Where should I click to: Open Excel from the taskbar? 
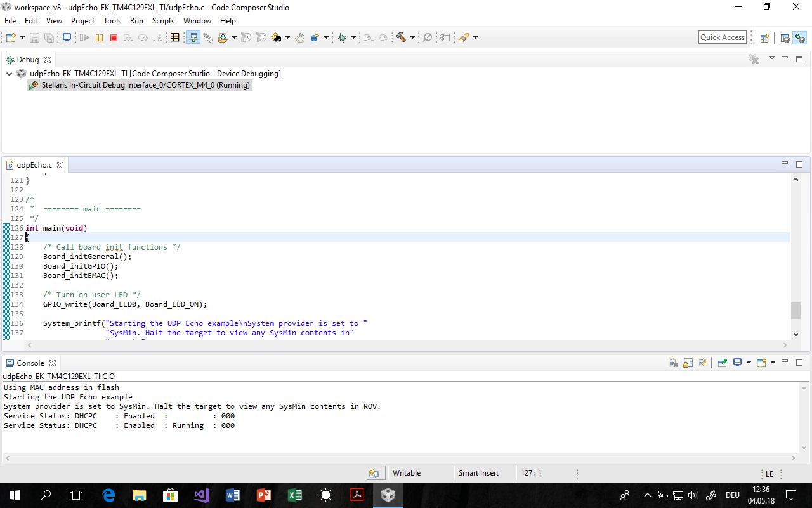295,495
